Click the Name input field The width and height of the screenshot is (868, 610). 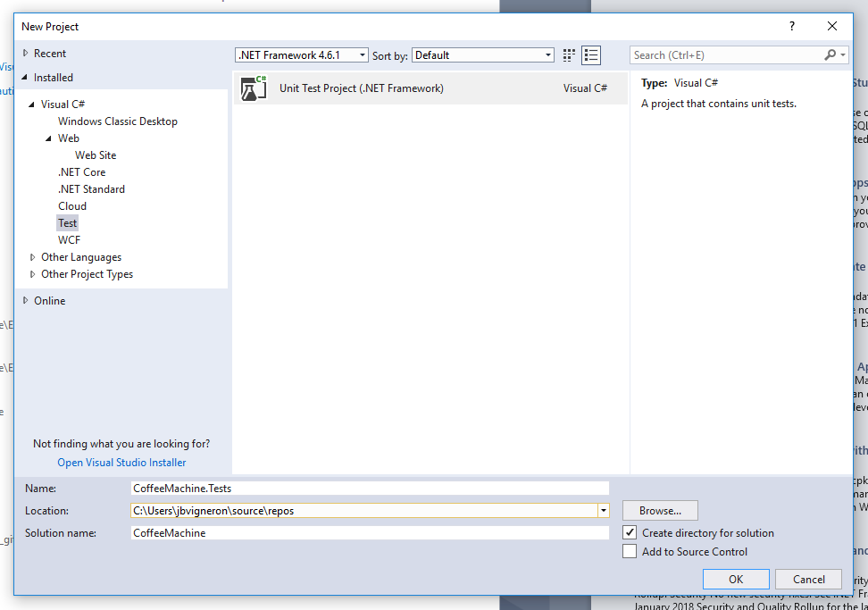(370, 489)
